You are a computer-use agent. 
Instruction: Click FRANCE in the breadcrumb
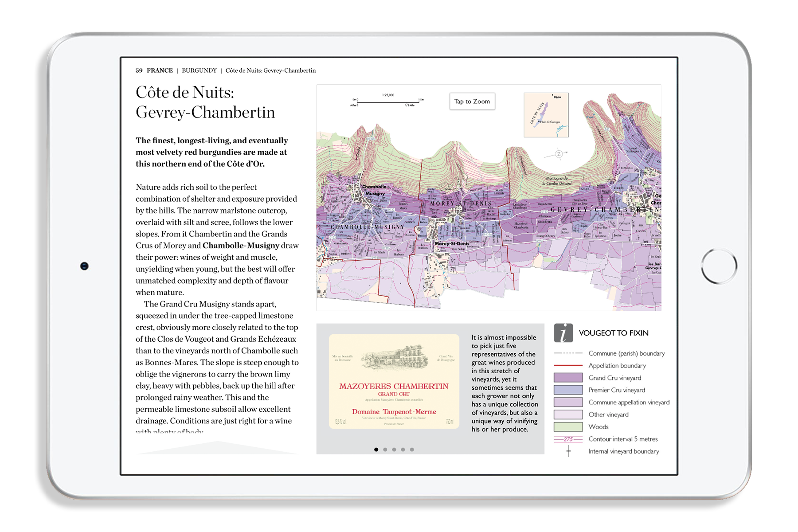[x=160, y=70]
